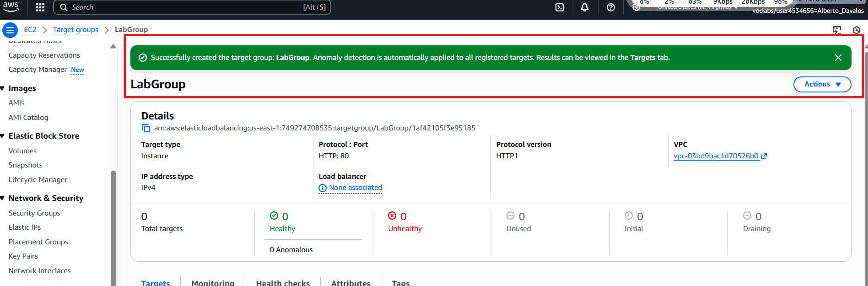The image size is (868, 286).
Task: Dismiss the green success banner
Action: point(838,58)
